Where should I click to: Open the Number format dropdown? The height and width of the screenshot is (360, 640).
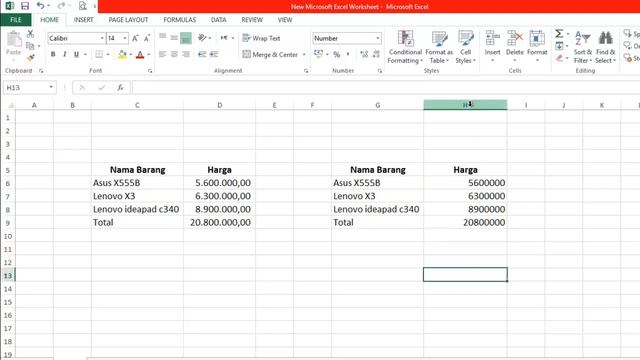pyautogui.click(x=378, y=38)
